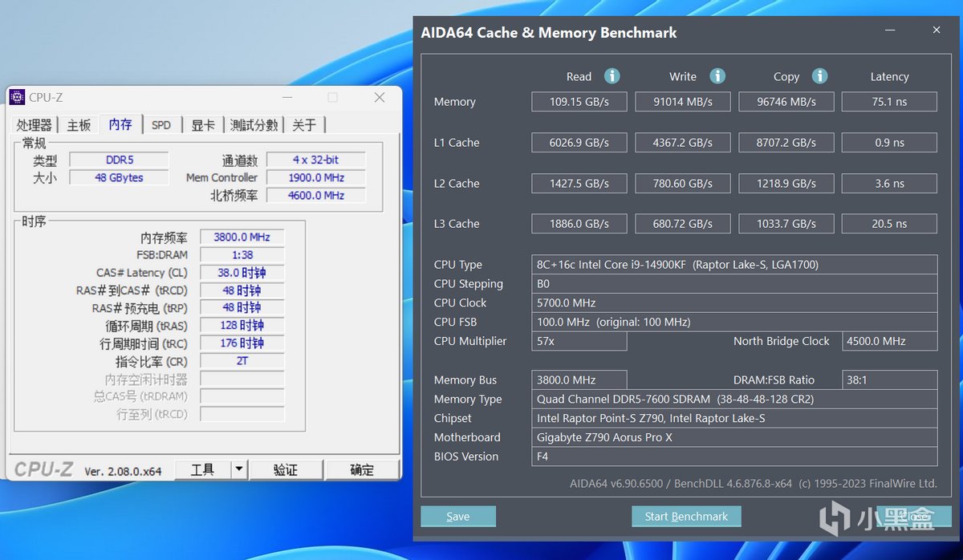Click the Memory Read value 109.15 GB/s
The height and width of the screenshot is (560, 963).
point(579,102)
